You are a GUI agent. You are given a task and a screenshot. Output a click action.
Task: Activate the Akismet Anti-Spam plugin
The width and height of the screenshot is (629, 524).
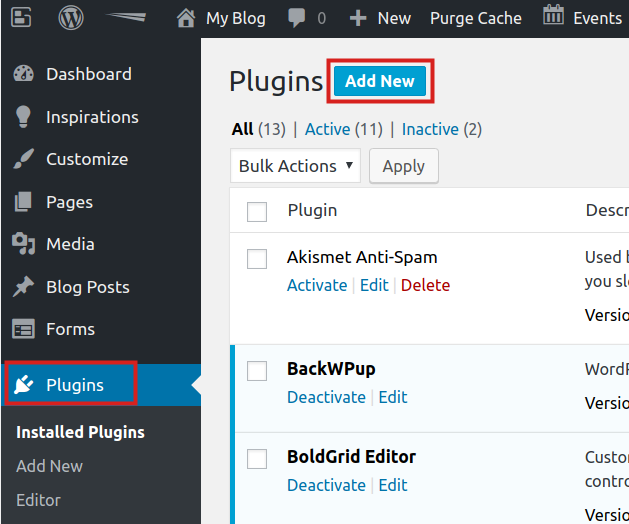(317, 285)
